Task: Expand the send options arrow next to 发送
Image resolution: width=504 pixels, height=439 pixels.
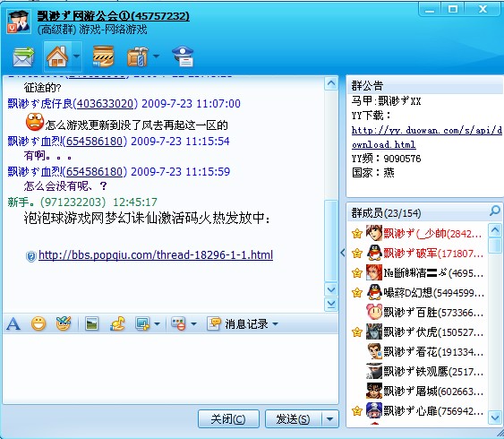Action: (x=329, y=418)
